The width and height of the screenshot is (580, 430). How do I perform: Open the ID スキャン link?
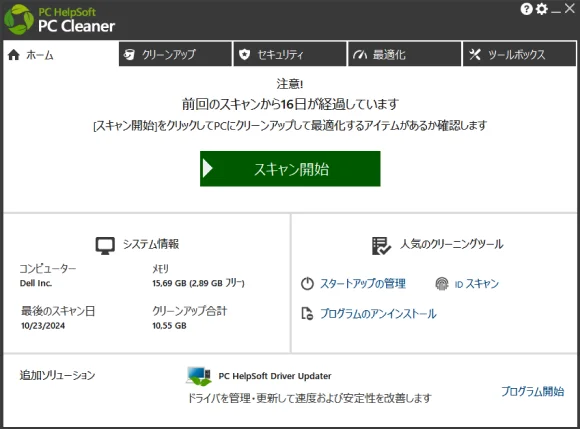tap(476, 284)
